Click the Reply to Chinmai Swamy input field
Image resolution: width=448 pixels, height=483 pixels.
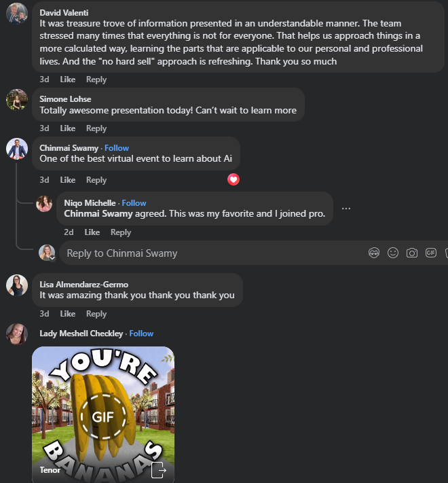[204, 253]
